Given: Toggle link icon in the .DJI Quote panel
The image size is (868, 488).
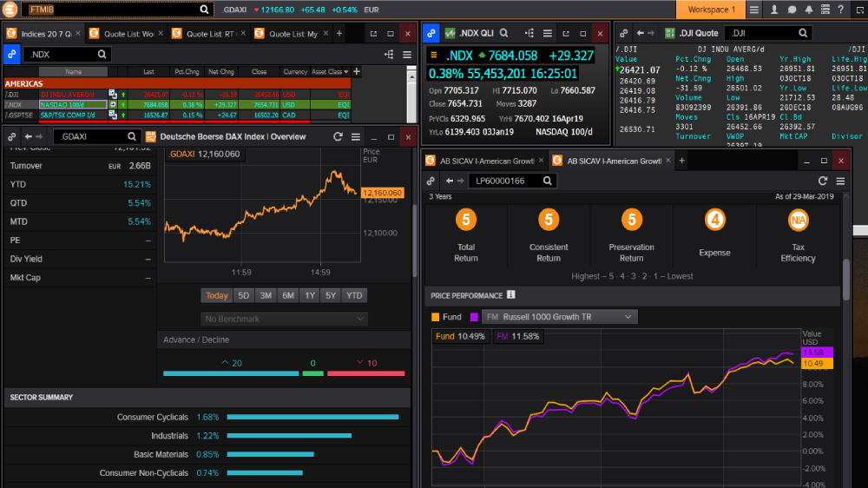Looking at the screenshot, I should point(624,33).
